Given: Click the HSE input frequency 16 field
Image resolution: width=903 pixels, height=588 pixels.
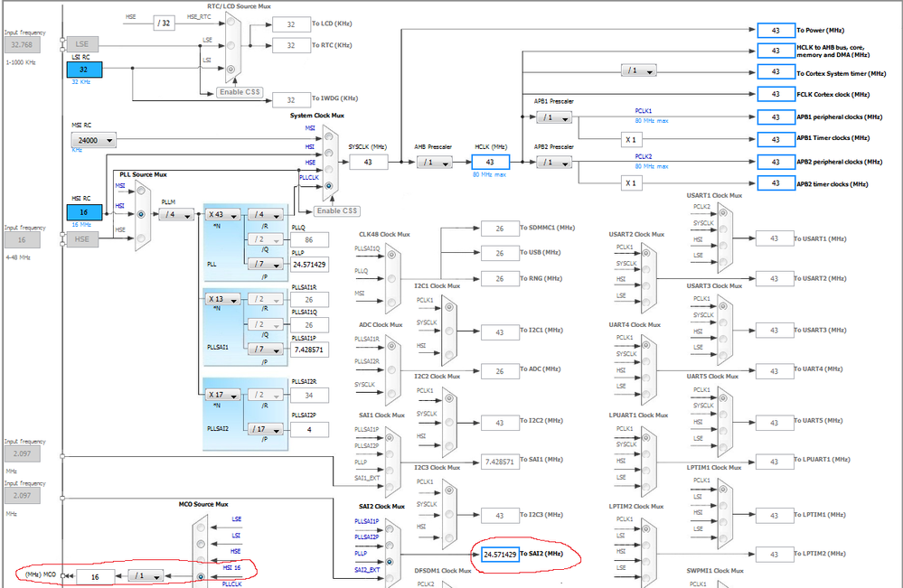Looking at the screenshot, I should [22, 240].
